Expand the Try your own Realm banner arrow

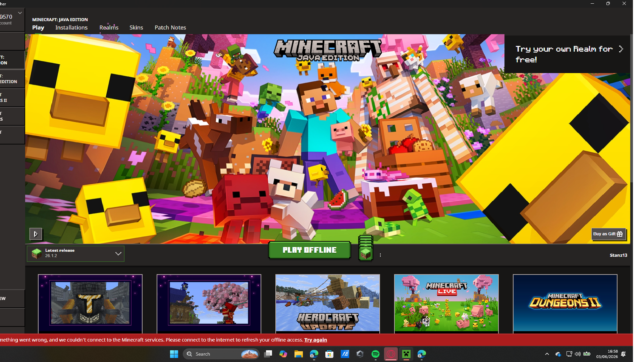pos(621,49)
